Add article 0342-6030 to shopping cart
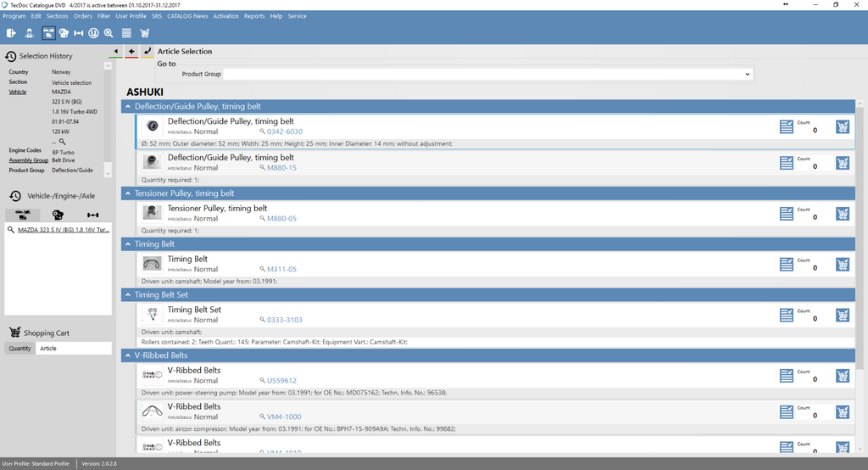Image resolution: width=868 pixels, height=470 pixels. tap(842, 127)
